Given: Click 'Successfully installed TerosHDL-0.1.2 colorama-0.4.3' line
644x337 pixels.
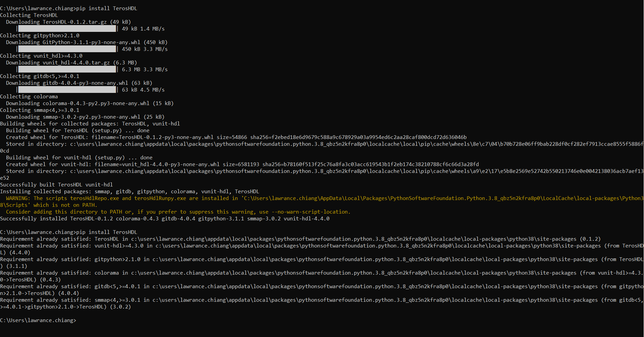Looking at the screenshot, I should point(165,219).
